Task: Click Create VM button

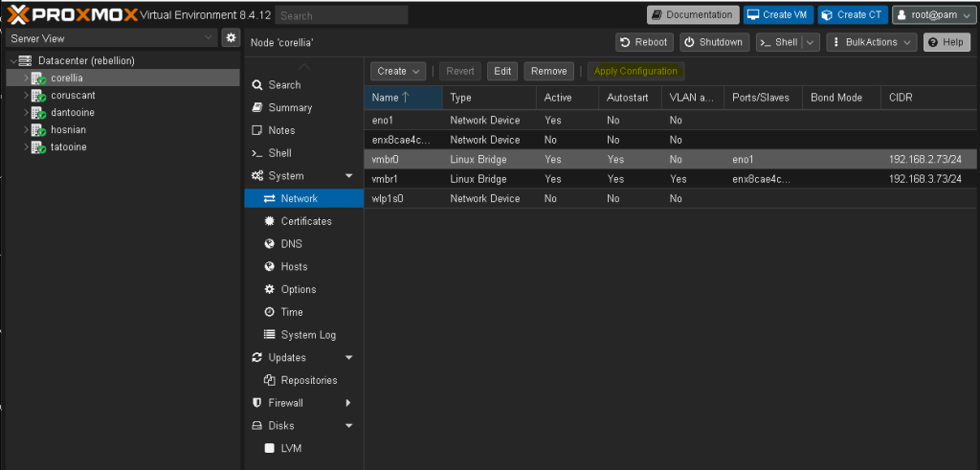Action: pyautogui.click(x=778, y=14)
